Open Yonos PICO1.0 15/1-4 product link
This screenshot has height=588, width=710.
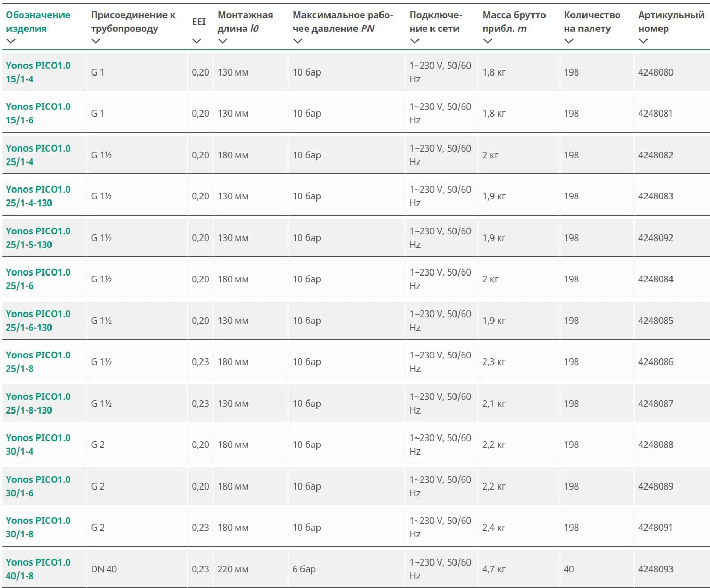coord(38,72)
